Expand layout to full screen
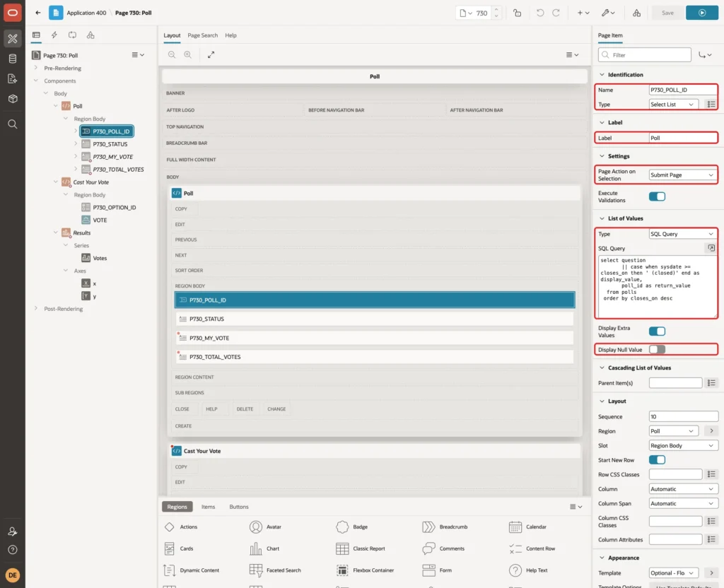This screenshot has width=724, height=588. click(x=211, y=54)
